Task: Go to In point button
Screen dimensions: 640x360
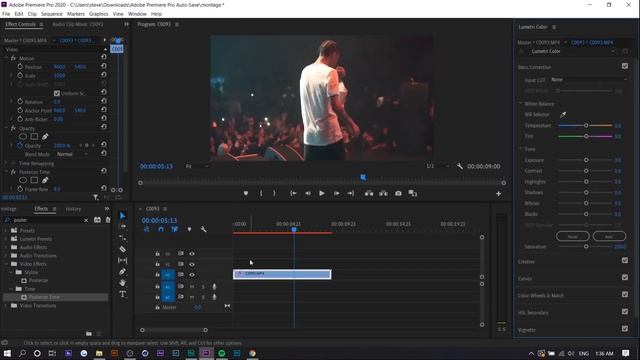Action: point(293,193)
